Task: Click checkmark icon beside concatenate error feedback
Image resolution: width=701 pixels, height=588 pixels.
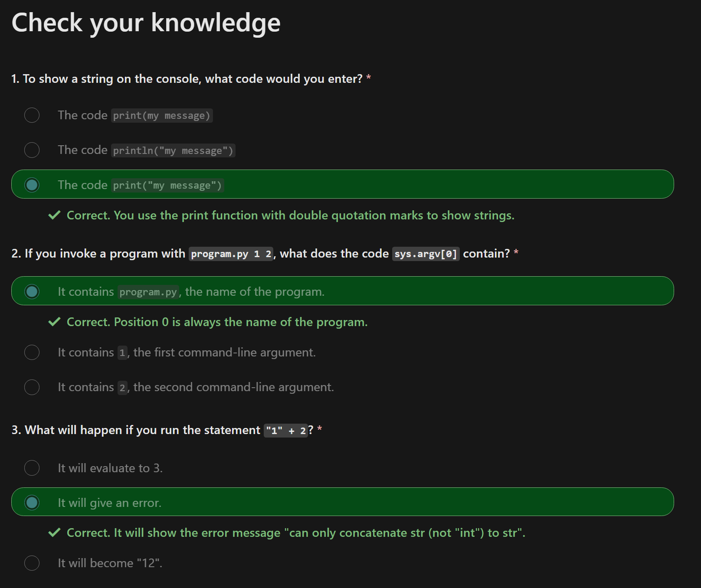Action: (54, 532)
